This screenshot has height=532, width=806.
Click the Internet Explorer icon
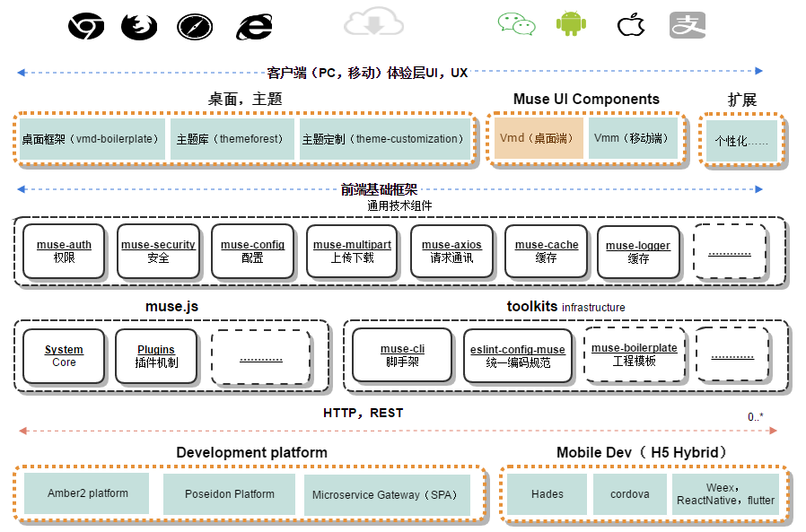[x=254, y=26]
